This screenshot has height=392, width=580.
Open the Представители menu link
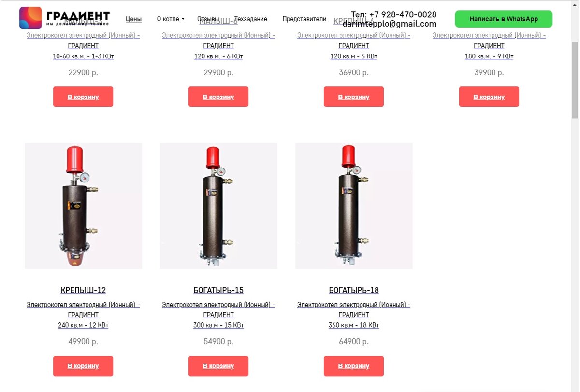coord(304,19)
